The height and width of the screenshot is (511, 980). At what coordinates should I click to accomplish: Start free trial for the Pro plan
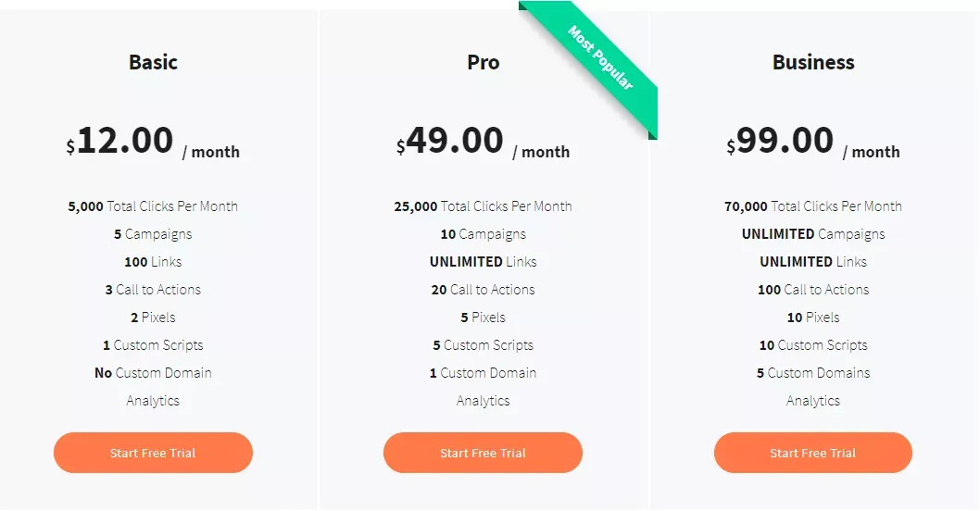(484, 453)
